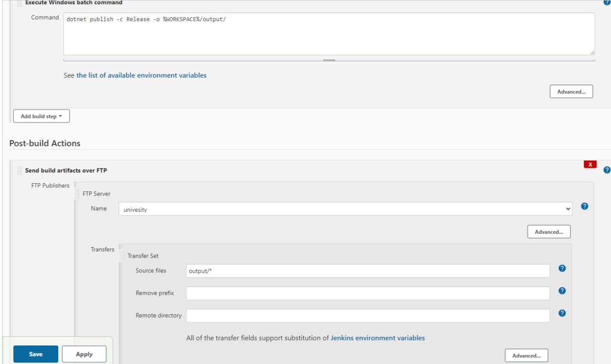
Task: Click the Advanced button under the batch command
Action: (571, 92)
